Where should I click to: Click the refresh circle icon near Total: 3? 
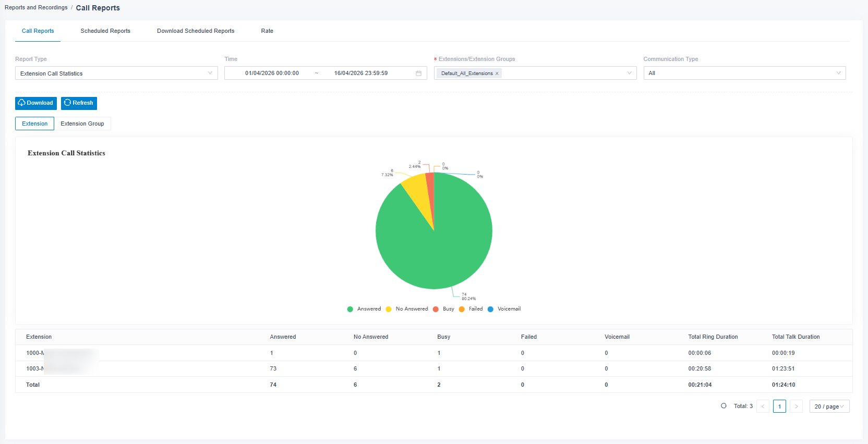pyautogui.click(x=724, y=406)
